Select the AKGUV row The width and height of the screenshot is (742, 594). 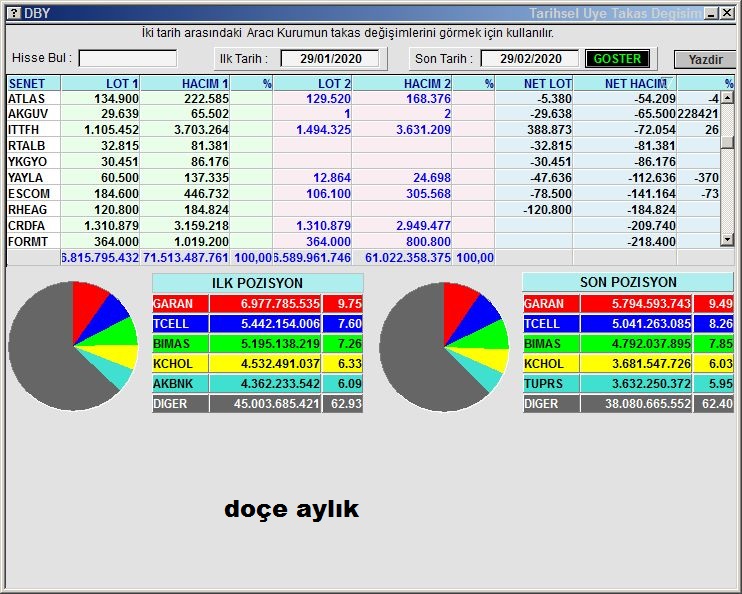(x=363, y=114)
